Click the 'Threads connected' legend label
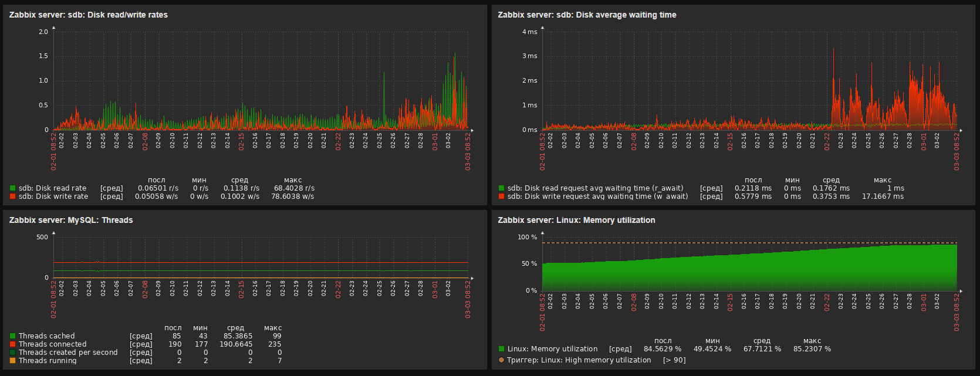The image size is (980, 376). 52,344
